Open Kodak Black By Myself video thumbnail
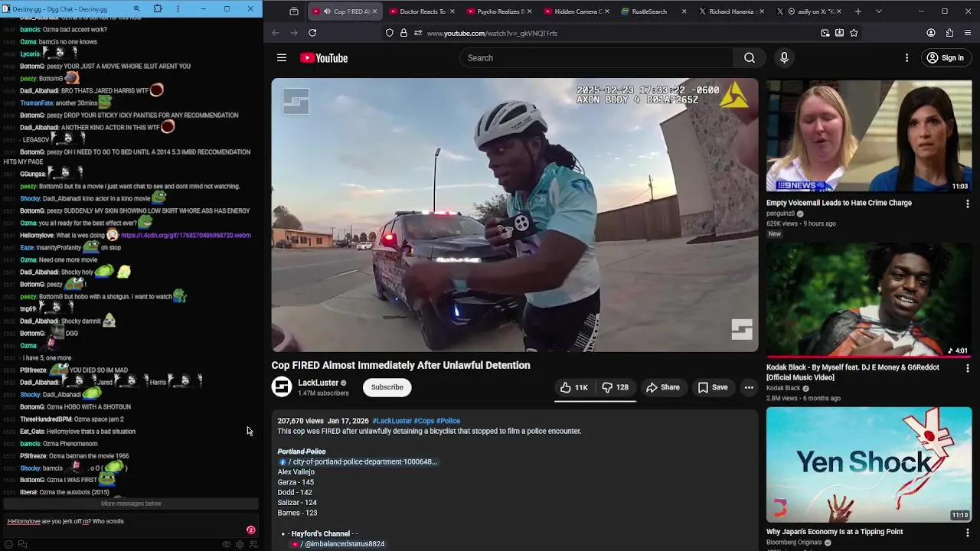The width and height of the screenshot is (980, 551). [869, 300]
